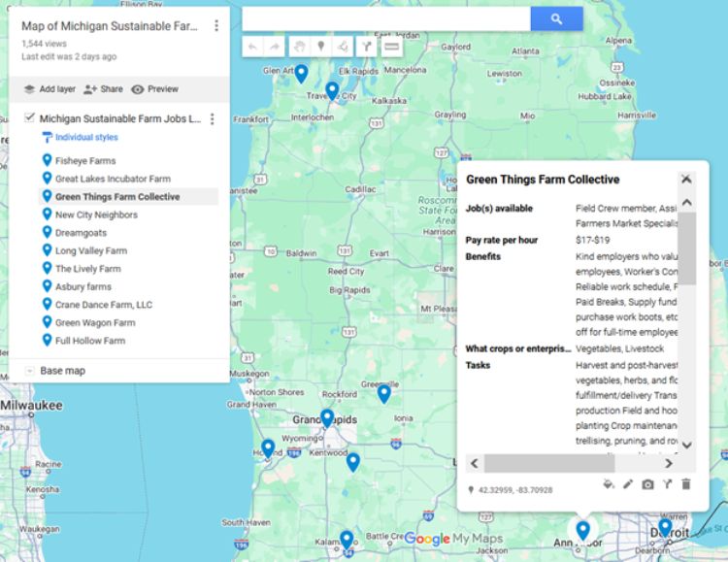728x562 pixels.
Task: Select New City Neighbors entry
Action: 96,215
